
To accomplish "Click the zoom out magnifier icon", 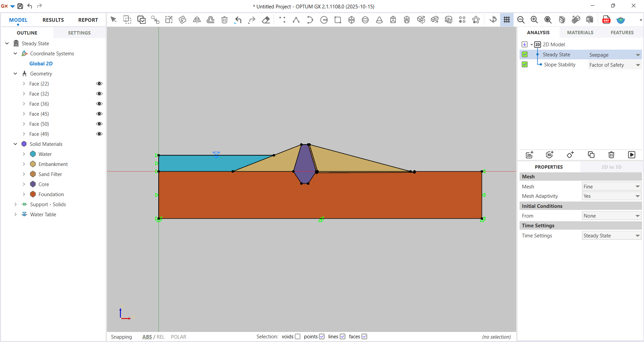I will (521, 20).
